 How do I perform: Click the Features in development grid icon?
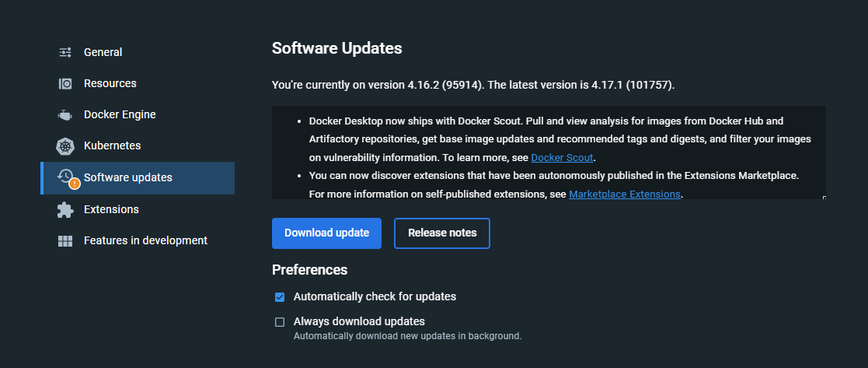pos(65,241)
